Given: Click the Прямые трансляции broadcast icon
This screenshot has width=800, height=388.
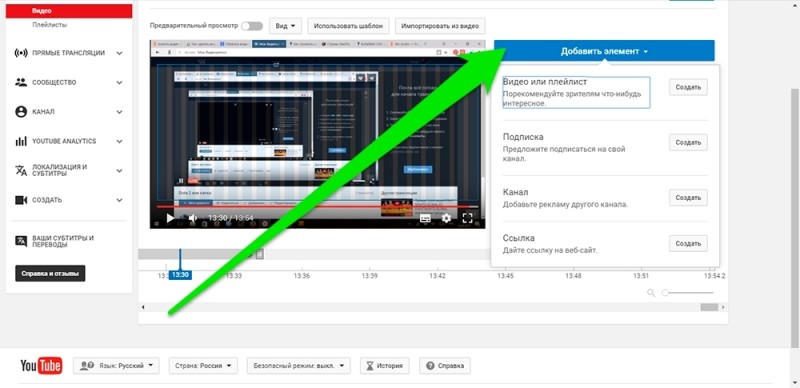Looking at the screenshot, I should pos(21,53).
